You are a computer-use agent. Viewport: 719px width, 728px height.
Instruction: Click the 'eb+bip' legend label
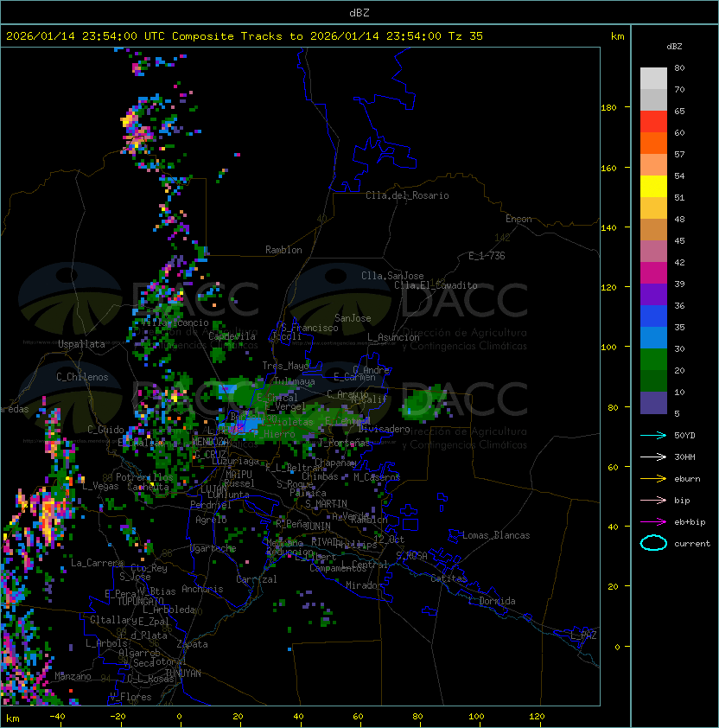690,522
